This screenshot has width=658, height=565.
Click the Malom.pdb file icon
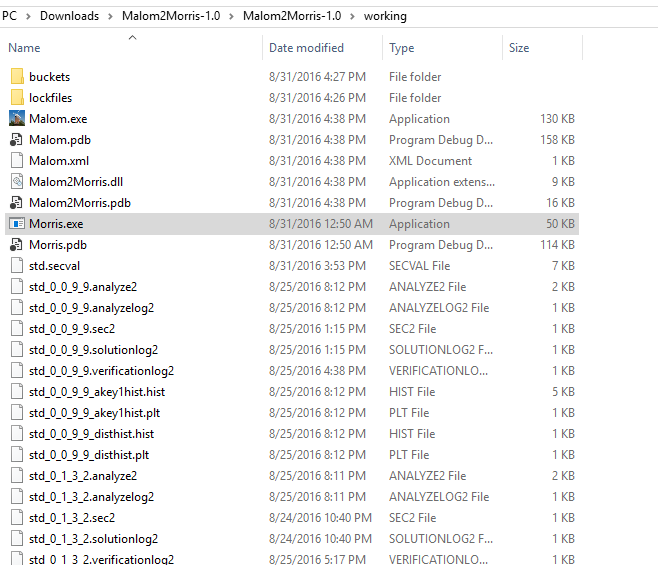(x=16, y=140)
